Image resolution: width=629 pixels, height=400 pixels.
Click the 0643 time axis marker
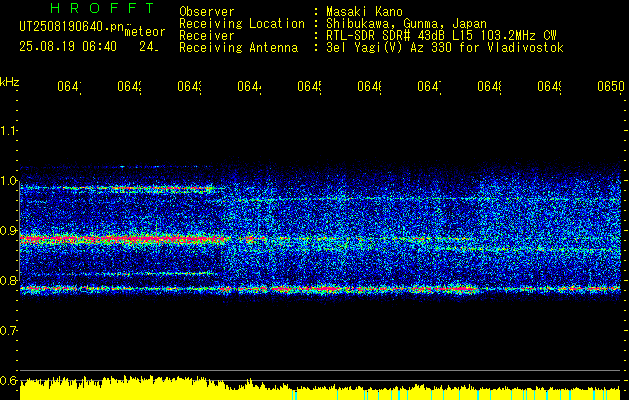(189, 87)
